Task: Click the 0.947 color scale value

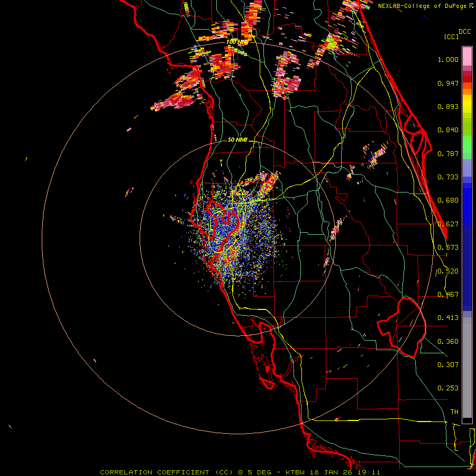Action: [448, 83]
